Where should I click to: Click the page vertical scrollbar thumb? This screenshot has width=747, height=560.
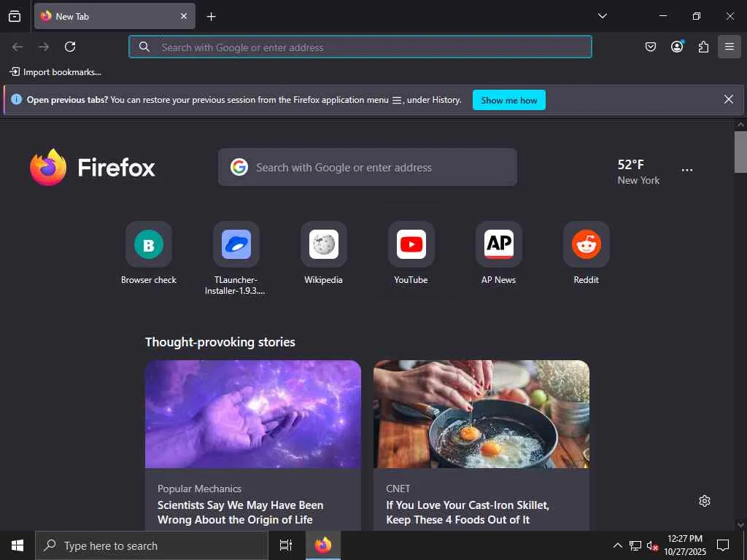click(x=740, y=152)
